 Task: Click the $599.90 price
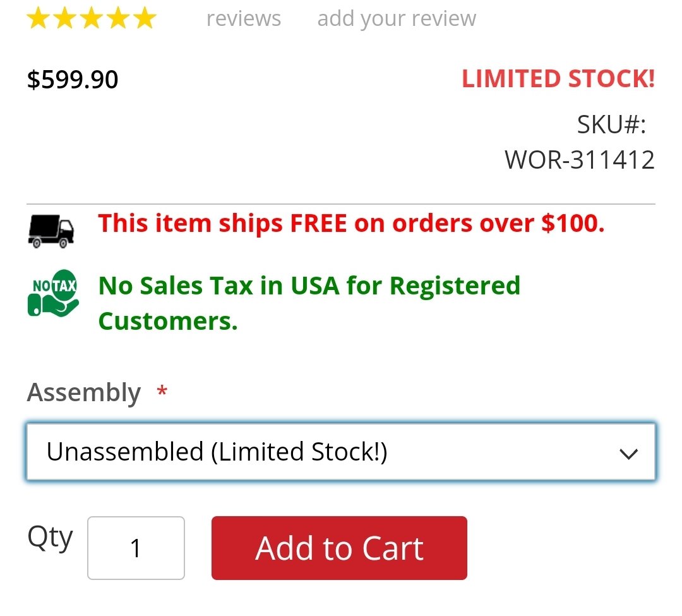click(x=73, y=80)
